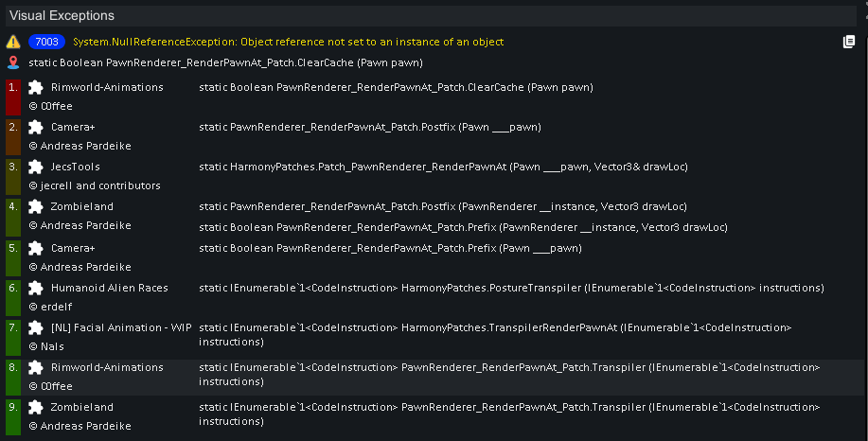The width and height of the screenshot is (868, 441).
Task: Click the ClearCache method in row 1
Action: coord(396,87)
